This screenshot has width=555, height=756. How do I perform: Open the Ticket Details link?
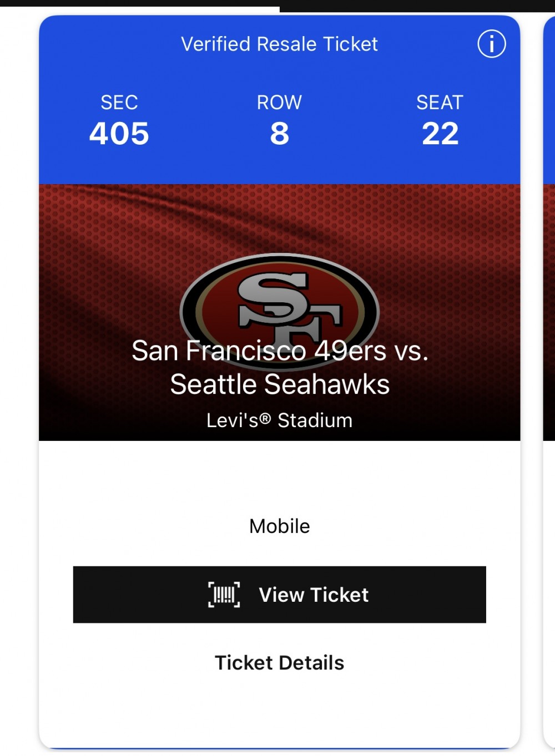click(279, 663)
